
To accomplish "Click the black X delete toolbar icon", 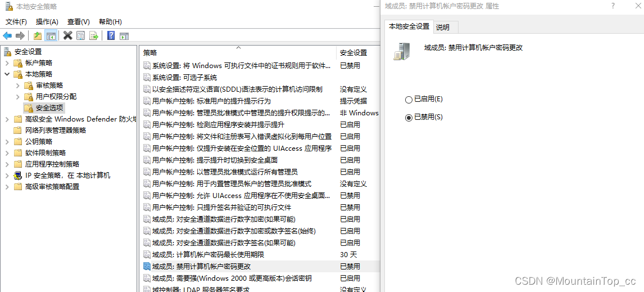I will 68,36.
